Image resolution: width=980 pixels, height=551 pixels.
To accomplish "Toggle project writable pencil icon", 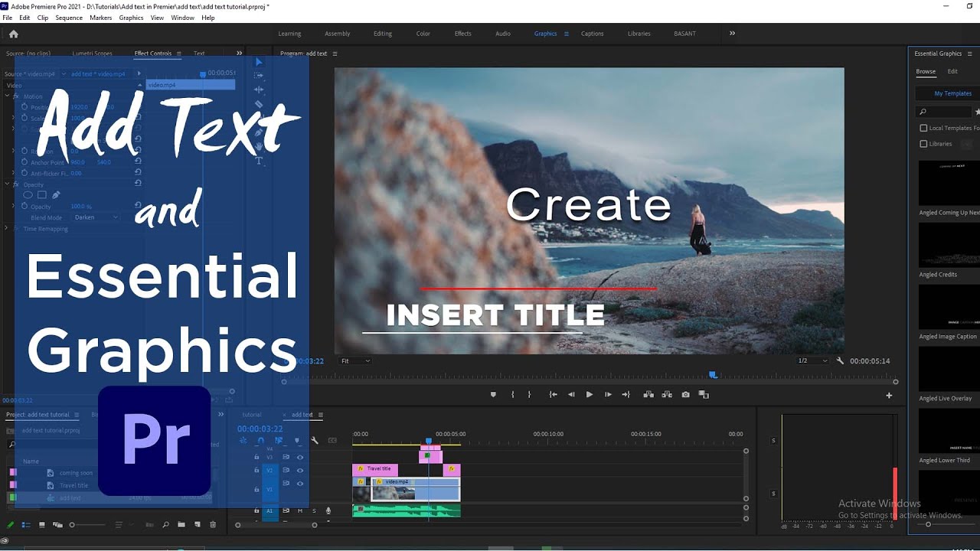I will pyautogui.click(x=11, y=525).
